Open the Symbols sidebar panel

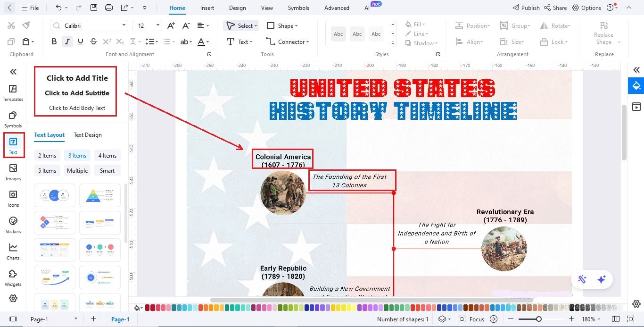coord(13,119)
